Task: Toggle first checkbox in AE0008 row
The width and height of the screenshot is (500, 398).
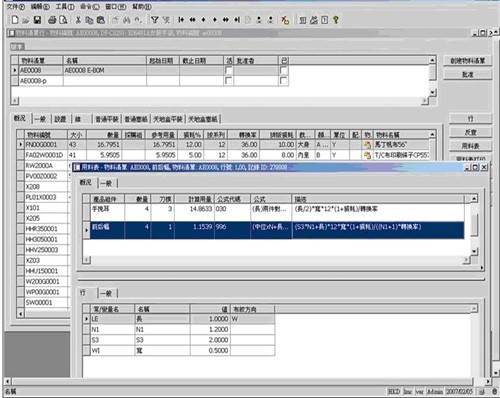Action: [229, 70]
